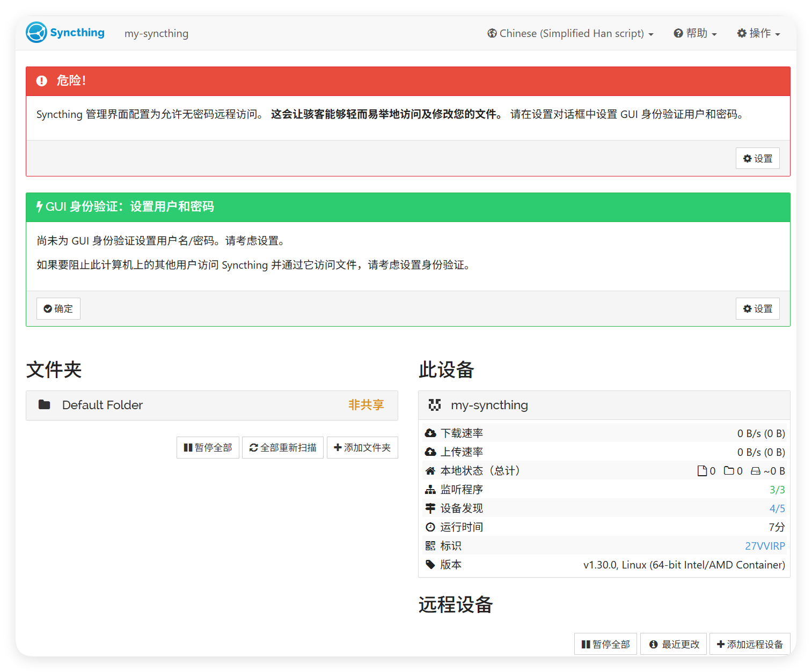Click the tag icon beside 版本

430,564
